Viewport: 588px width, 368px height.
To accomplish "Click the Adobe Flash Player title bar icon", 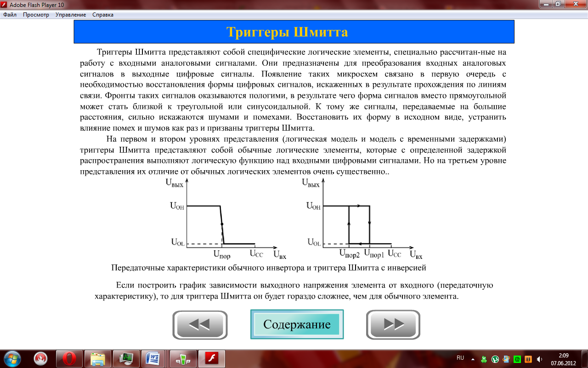I will (x=5, y=4).
